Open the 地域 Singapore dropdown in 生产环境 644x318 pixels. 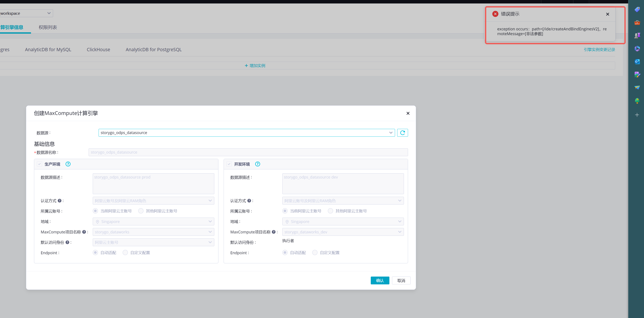click(x=153, y=221)
